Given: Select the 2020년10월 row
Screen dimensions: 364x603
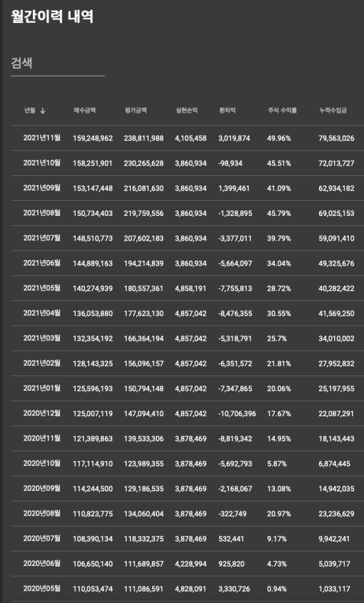Looking at the screenshot, I should tap(187, 464).
